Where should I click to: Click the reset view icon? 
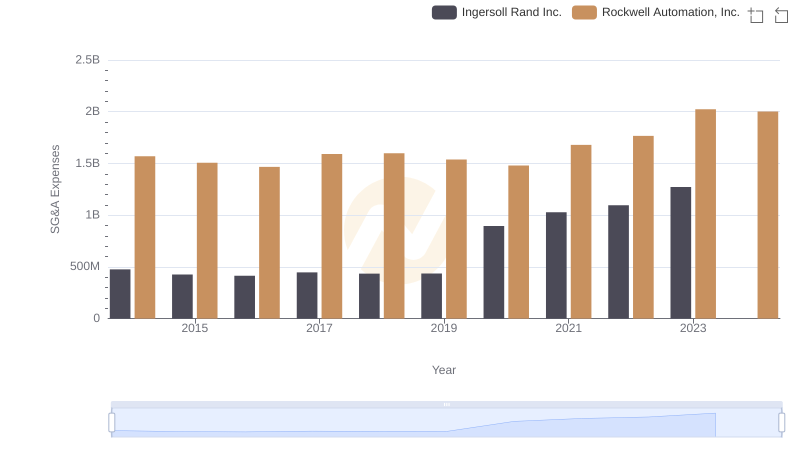click(781, 15)
